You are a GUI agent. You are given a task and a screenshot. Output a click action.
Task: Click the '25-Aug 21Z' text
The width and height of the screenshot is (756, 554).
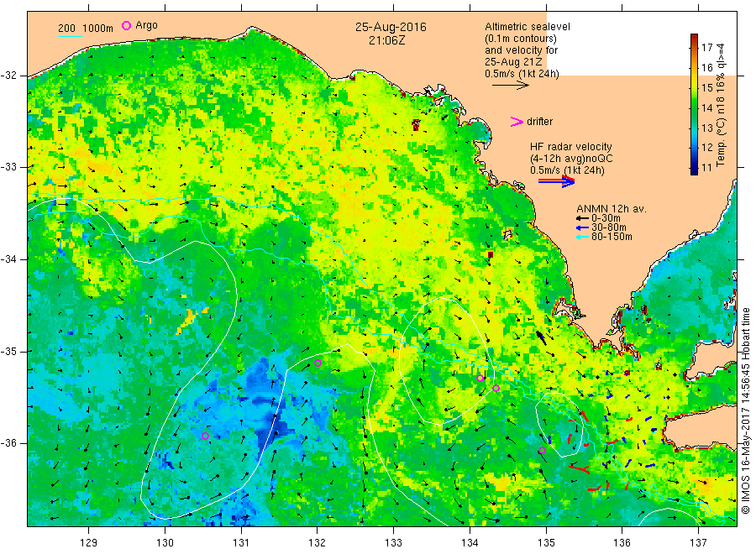tap(513, 62)
